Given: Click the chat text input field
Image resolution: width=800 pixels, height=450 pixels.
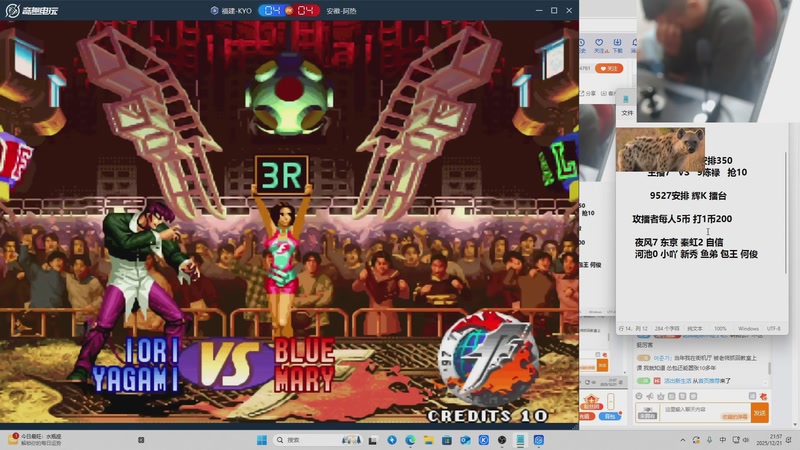Looking at the screenshot, I should pos(705,412).
